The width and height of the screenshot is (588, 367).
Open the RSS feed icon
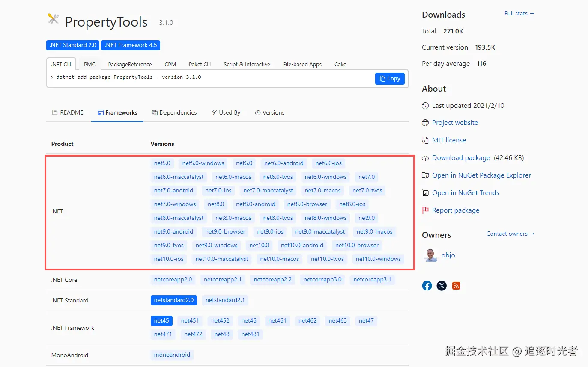coord(456,286)
